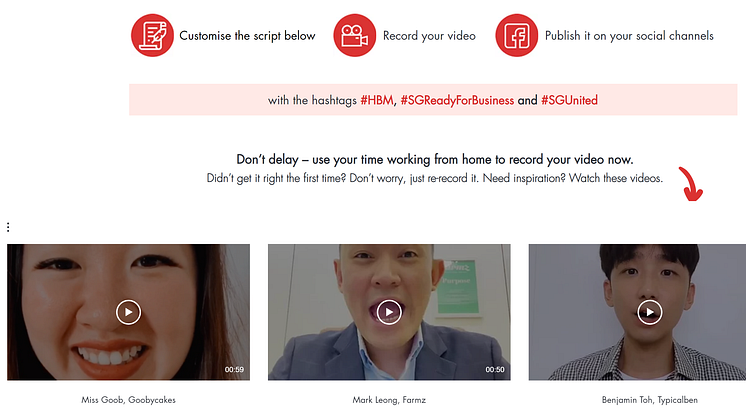The width and height of the screenshot is (746, 419).
Task: Click 'Publish it on your social channels' text
Action: (x=629, y=36)
